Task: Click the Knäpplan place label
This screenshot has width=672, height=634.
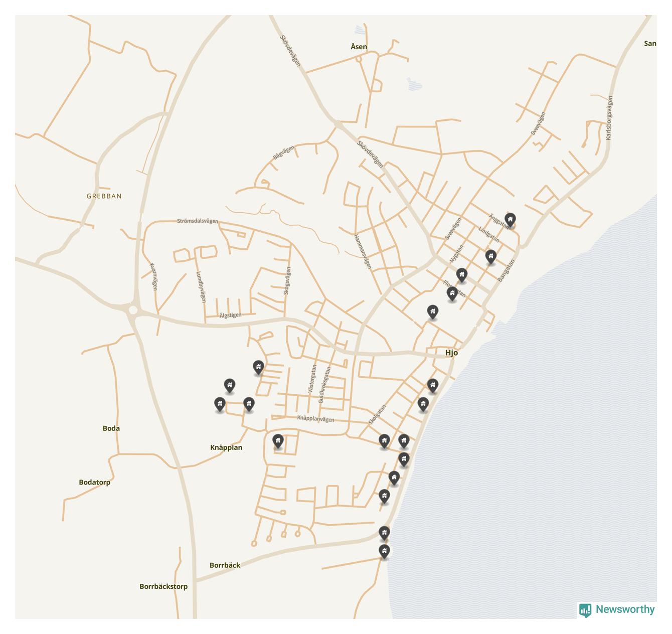Action: point(226,447)
